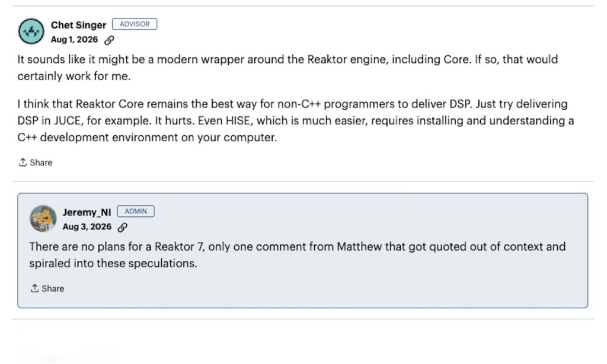
Task: Open the Aug 1, 2026 post timestamp
Action: 74,40
